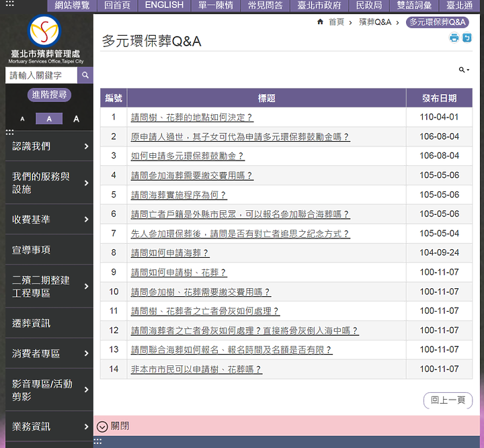Click the 編號 column header
The height and width of the screenshot is (448, 484).
114,98
